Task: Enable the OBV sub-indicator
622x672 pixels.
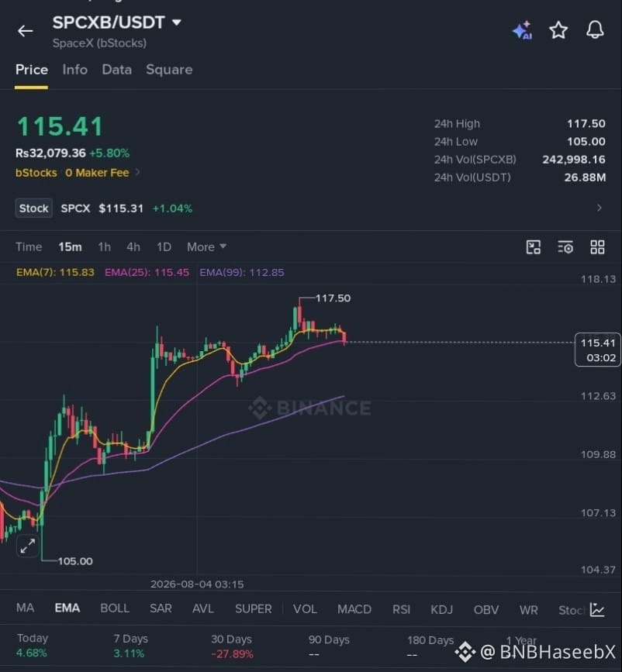Action: pos(486,610)
